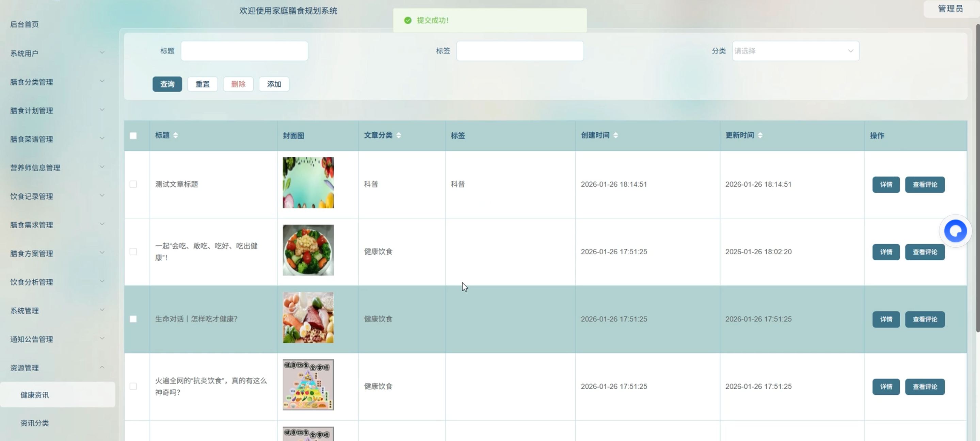Image resolution: width=980 pixels, height=441 pixels.
Task: Sort table by 标题 column arrows
Action: tap(175, 135)
